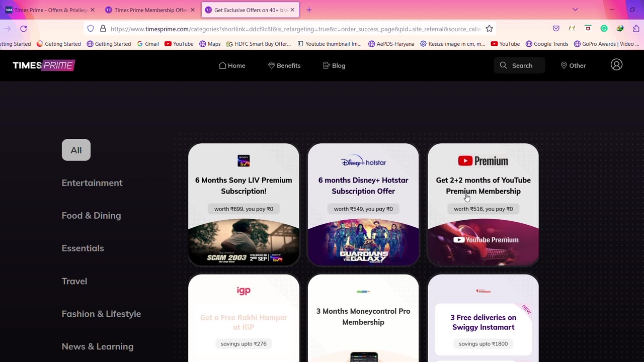The image size is (644, 362).
Task: Click "worth ₹549, you pay ₹0" badge
Action: tap(363, 209)
